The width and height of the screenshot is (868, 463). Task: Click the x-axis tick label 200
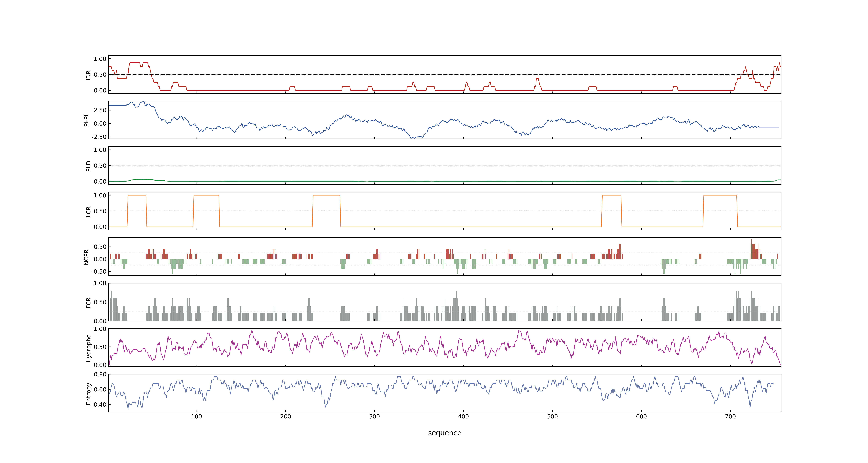coord(285,416)
